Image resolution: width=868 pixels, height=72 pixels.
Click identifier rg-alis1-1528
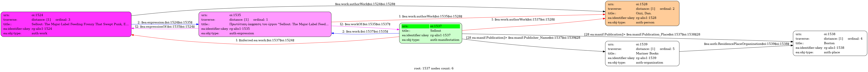click(646, 18)
